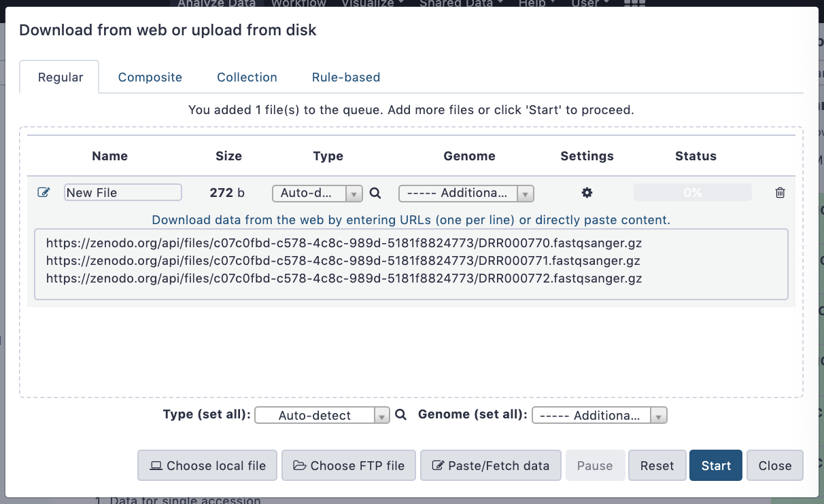
Task: Click the Choose FTP file button
Action: pos(349,465)
